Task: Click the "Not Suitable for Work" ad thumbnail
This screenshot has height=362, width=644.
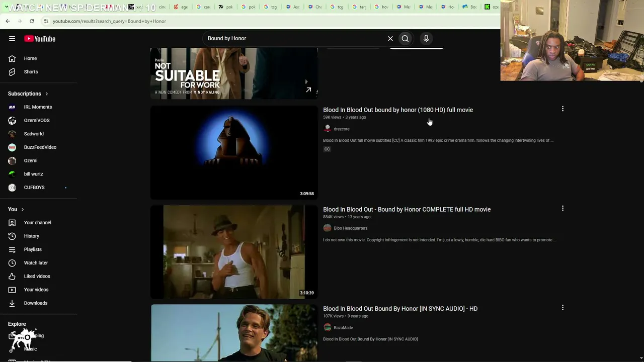Action: [x=234, y=73]
